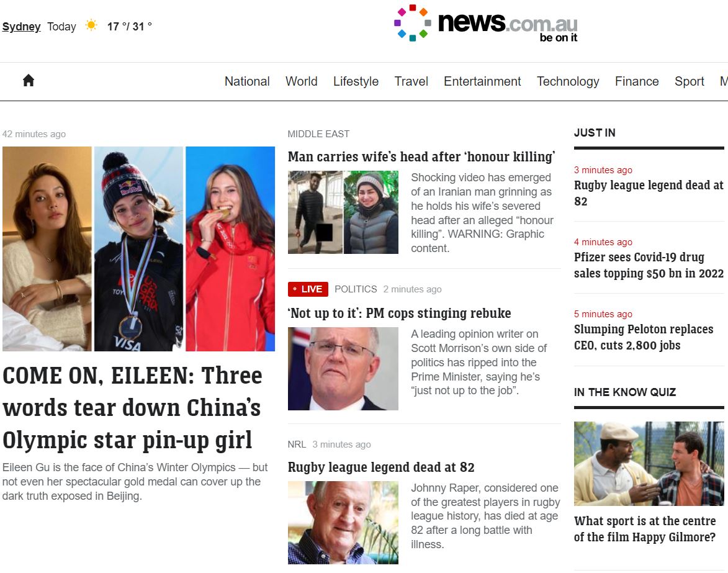This screenshot has width=728, height=573.
Task: Open Pfizer Covid-19 drug sales story
Action: coord(649,265)
